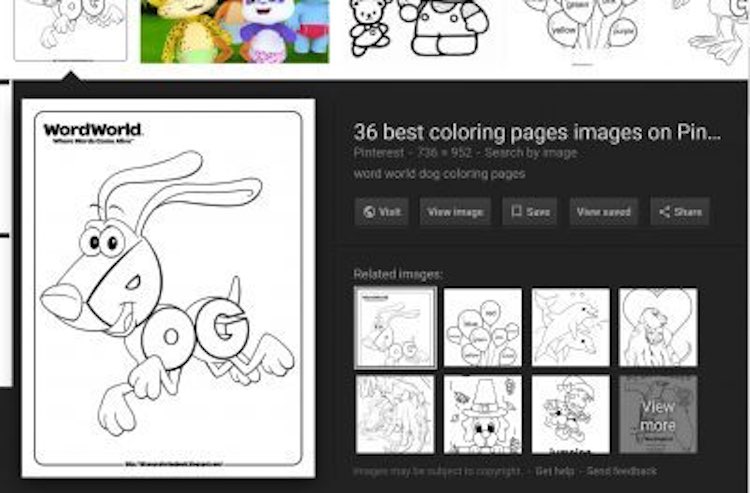The image size is (750, 493).
Task: Open the View saved button
Action: (603, 212)
